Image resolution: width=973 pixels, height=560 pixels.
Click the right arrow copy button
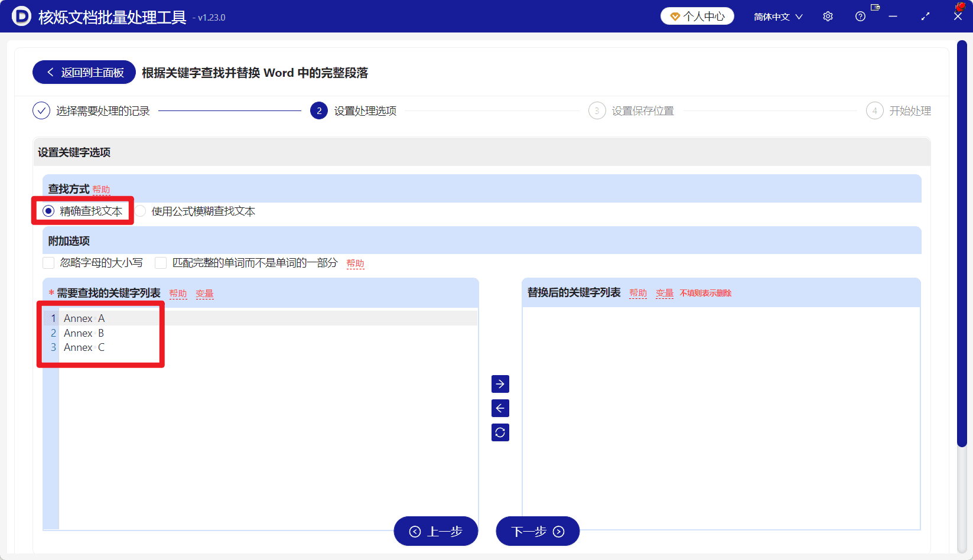coord(500,384)
